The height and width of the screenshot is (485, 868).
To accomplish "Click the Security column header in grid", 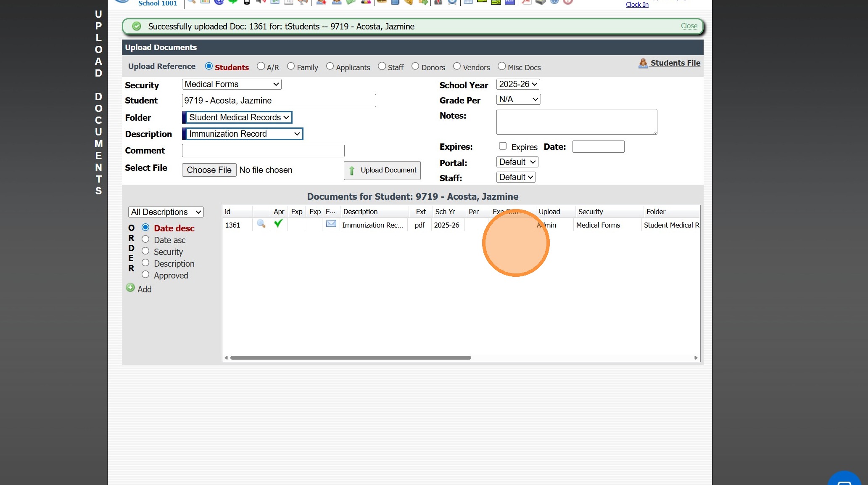I will point(591,212).
